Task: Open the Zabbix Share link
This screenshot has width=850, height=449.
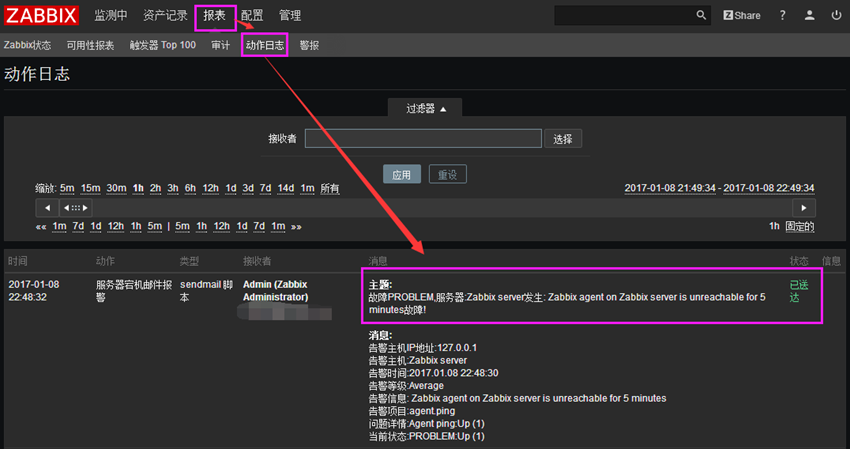Action: pos(742,16)
